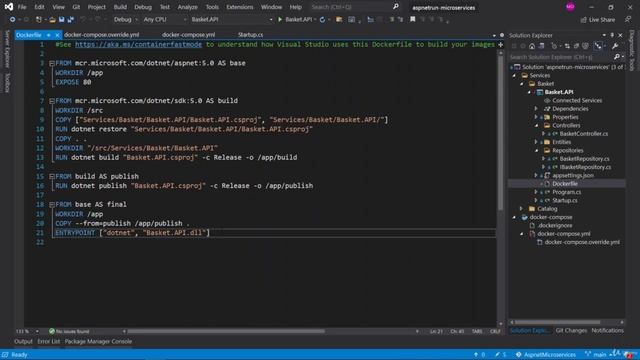Select docker-compose.override.yml in Solution Explorer tree
The height and width of the screenshot is (360, 640).
click(x=582, y=242)
